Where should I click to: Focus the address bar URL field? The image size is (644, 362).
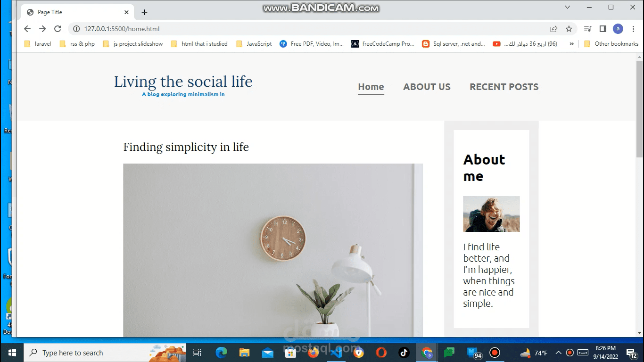tap(306, 29)
